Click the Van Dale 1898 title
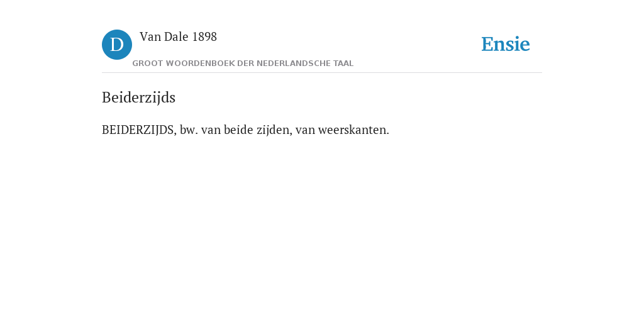The width and height of the screenshot is (644, 322). coord(178,37)
